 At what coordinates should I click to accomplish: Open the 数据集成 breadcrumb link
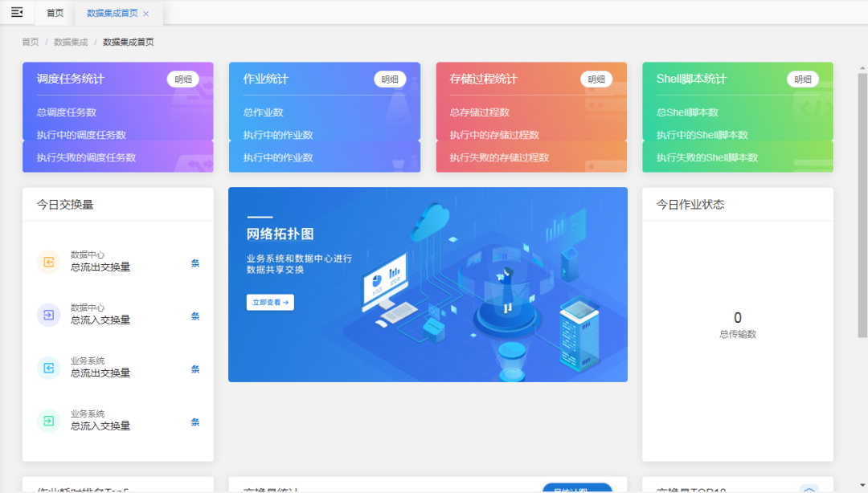point(72,41)
